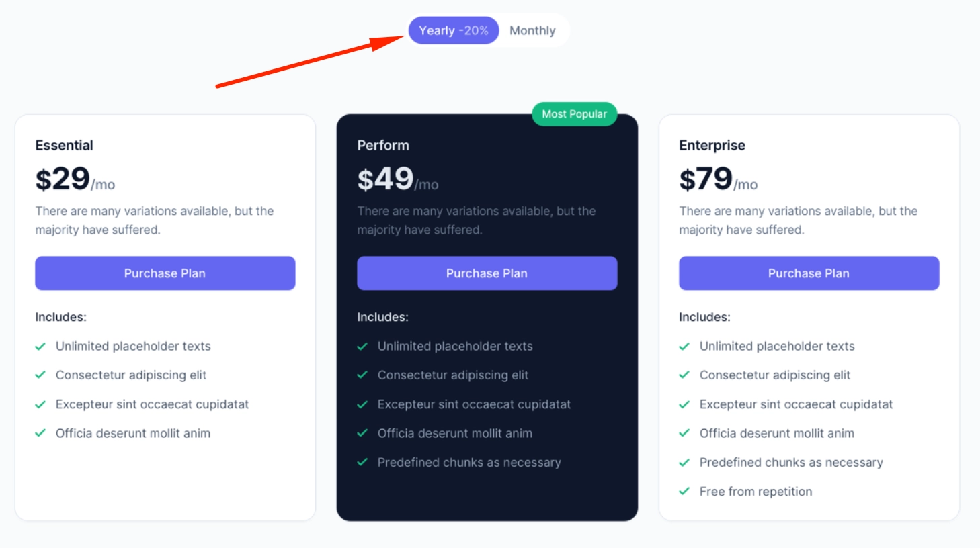Image resolution: width=980 pixels, height=548 pixels.
Task: Select the Yearly -20% billing option
Action: click(x=454, y=30)
